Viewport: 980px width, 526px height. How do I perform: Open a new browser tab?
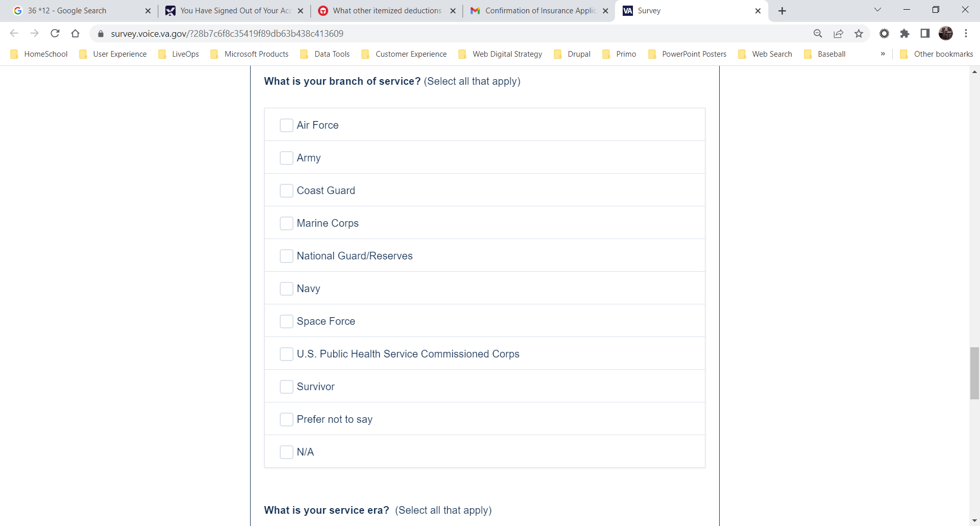tap(782, 11)
